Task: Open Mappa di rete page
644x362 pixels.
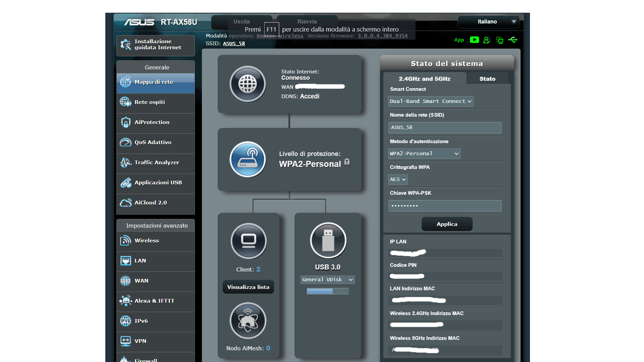Action: pyautogui.click(x=156, y=82)
